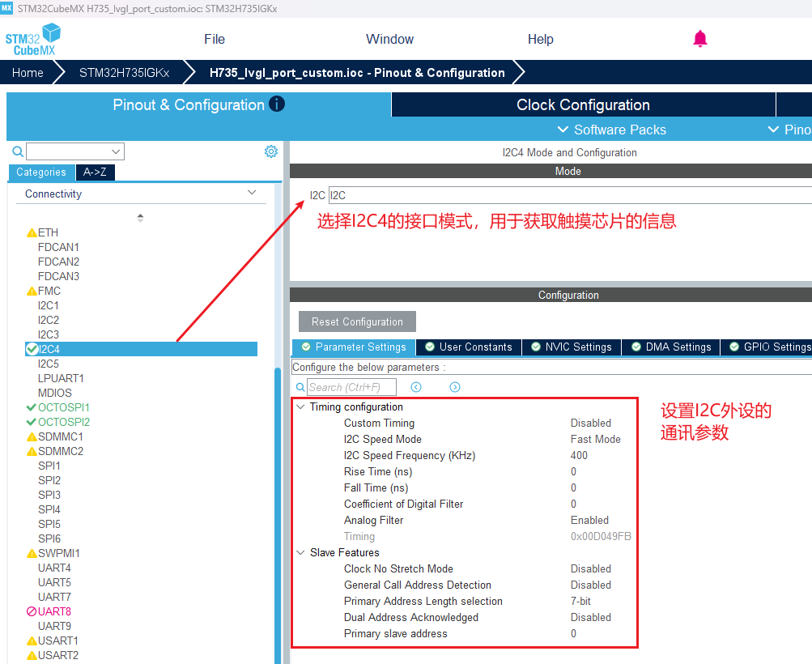Click the Coefficient of Digital Filter parameter
The width and height of the screenshot is (812, 664).
coord(403,504)
